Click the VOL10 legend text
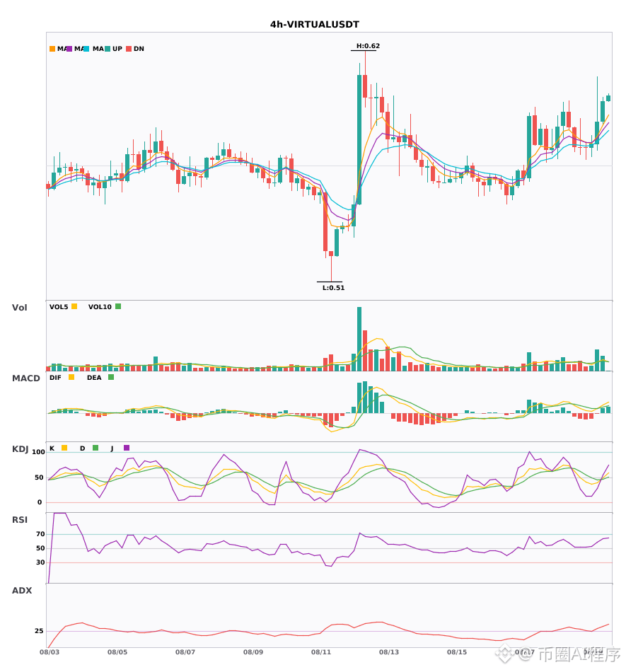This screenshot has width=626, height=672. 100,307
